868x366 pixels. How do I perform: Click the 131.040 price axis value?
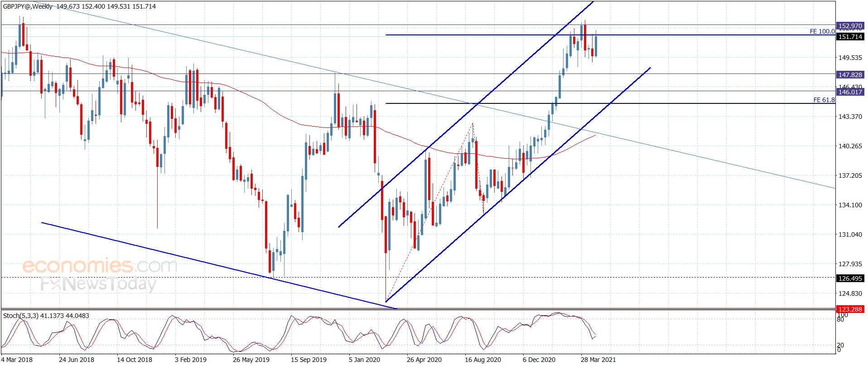point(850,234)
